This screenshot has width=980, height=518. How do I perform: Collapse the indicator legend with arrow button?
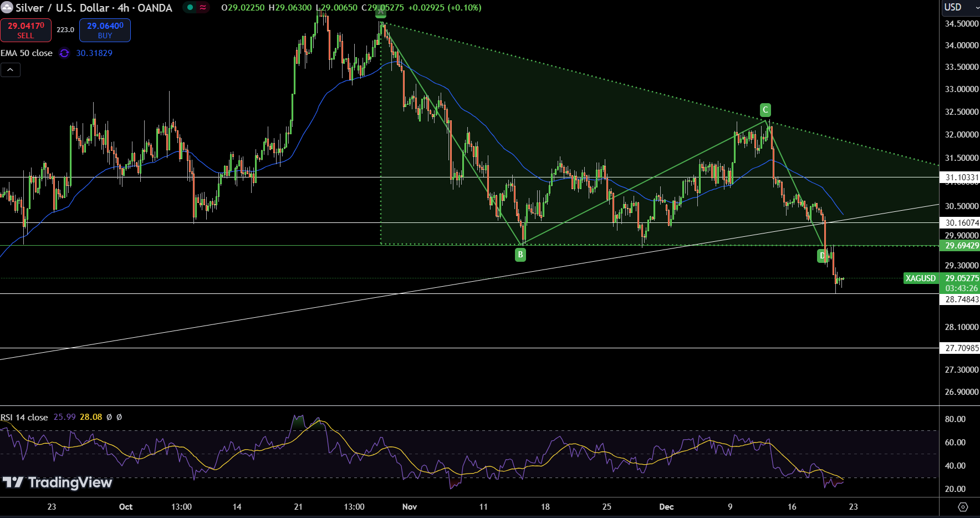pyautogui.click(x=11, y=70)
